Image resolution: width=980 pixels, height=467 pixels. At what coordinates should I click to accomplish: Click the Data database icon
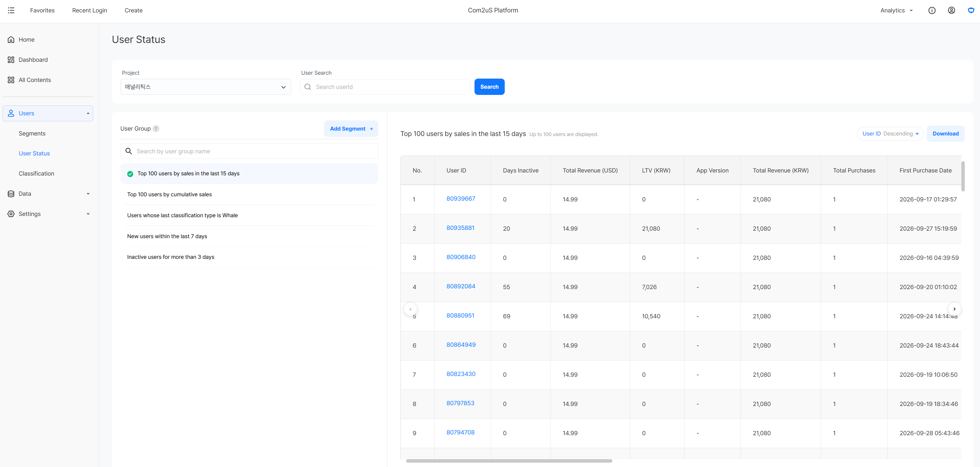point(11,194)
